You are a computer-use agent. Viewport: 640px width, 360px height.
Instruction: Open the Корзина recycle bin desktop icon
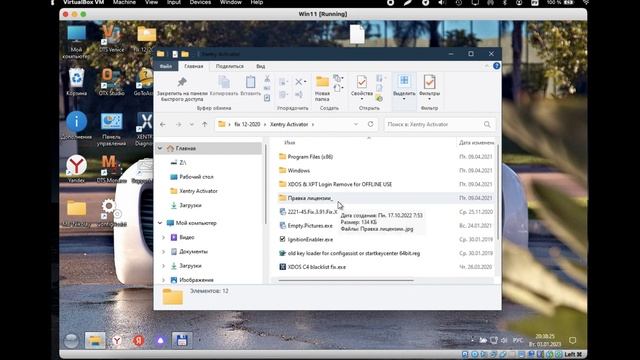click(76, 82)
